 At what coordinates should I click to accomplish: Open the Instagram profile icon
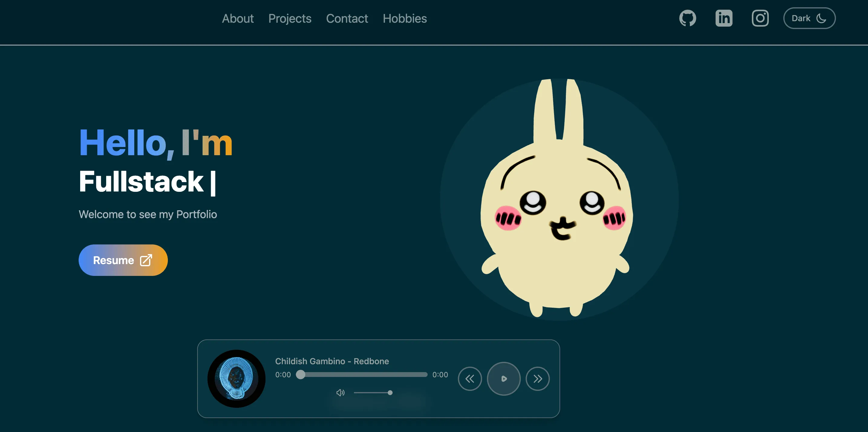click(760, 18)
